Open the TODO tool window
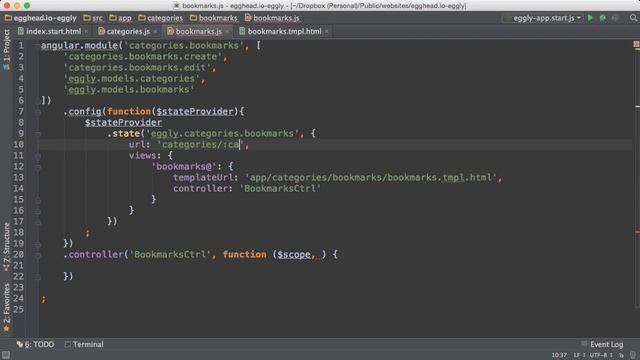The image size is (640, 360). [x=36, y=344]
